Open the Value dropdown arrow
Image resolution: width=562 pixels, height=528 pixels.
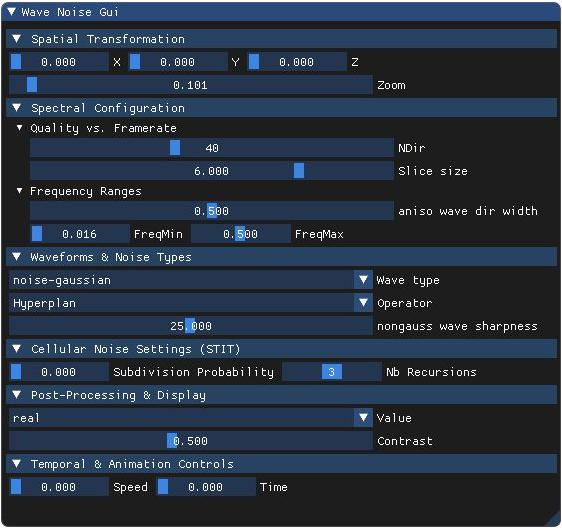pyautogui.click(x=363, y=418)
